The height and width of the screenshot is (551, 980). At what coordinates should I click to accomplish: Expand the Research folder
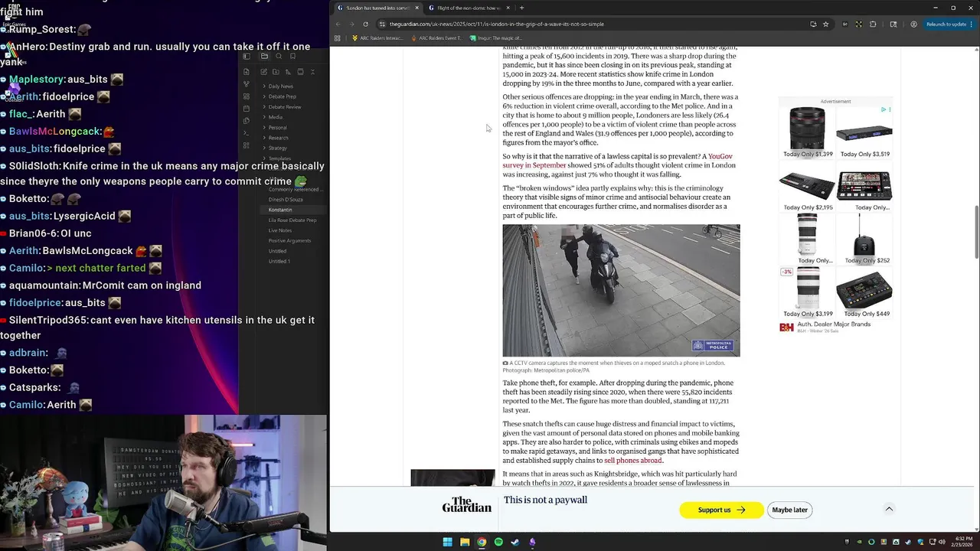coord(278,138)
